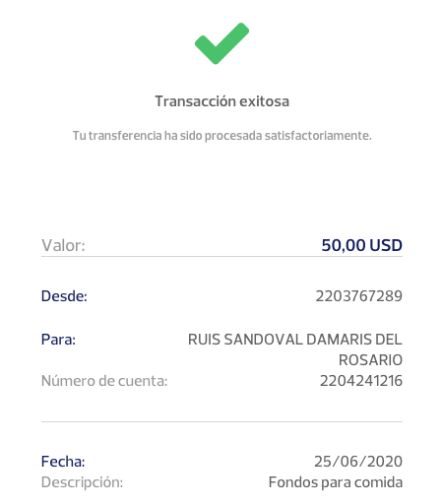The height and width of the screenshot is (504, 442).
Task: Click the 'Número de cuenta:' label
Action: 104,381
